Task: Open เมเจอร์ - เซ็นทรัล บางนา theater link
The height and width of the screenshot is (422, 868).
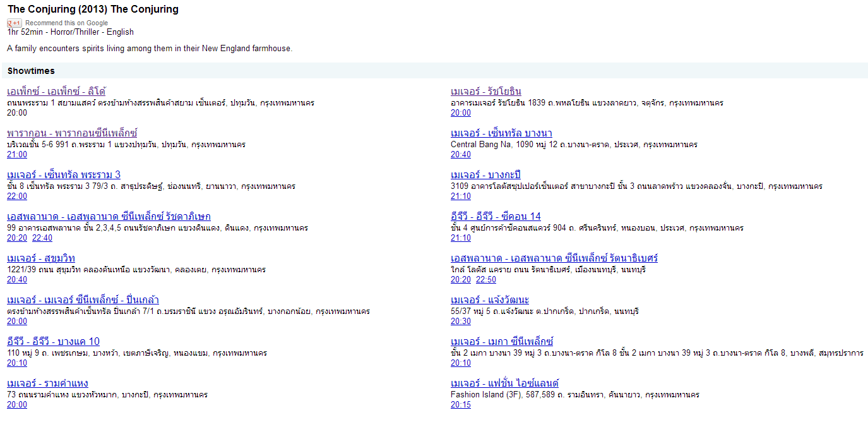Action: pos(501,133)
